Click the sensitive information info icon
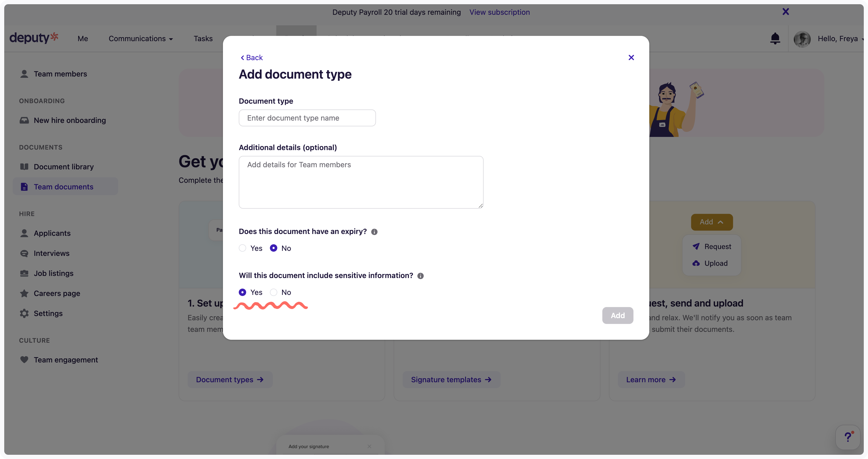Screen dimensions: 868x459 pyautogui.click(x=420, y=276)
